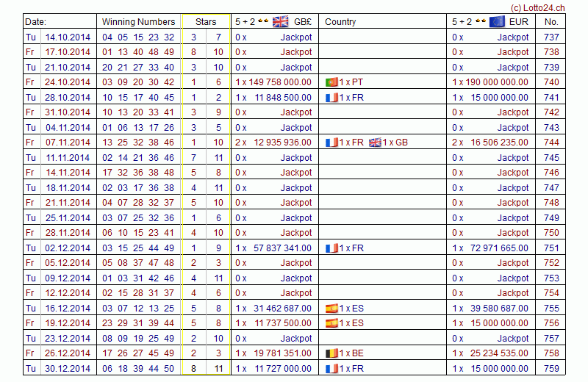Select the French flag in the 07.11.2014 row
Image resolution: width=588 pixels, height=382 pixels.
pos(331,143)
